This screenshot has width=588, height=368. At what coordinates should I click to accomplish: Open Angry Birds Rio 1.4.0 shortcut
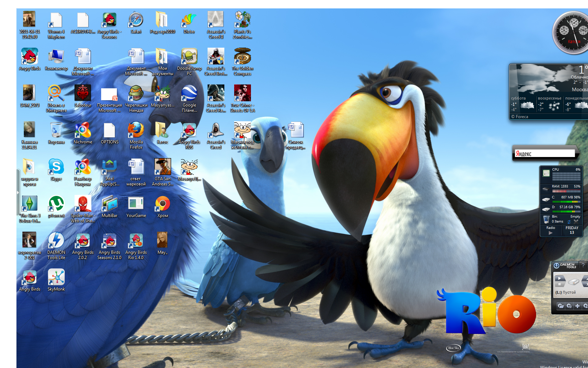136,246
